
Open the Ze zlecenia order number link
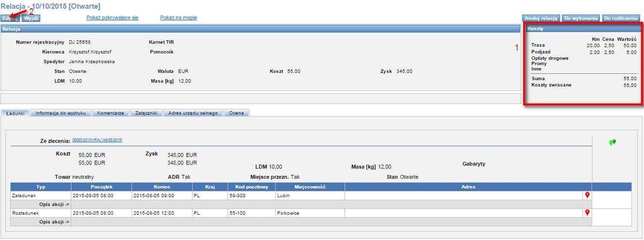point(97,140)
